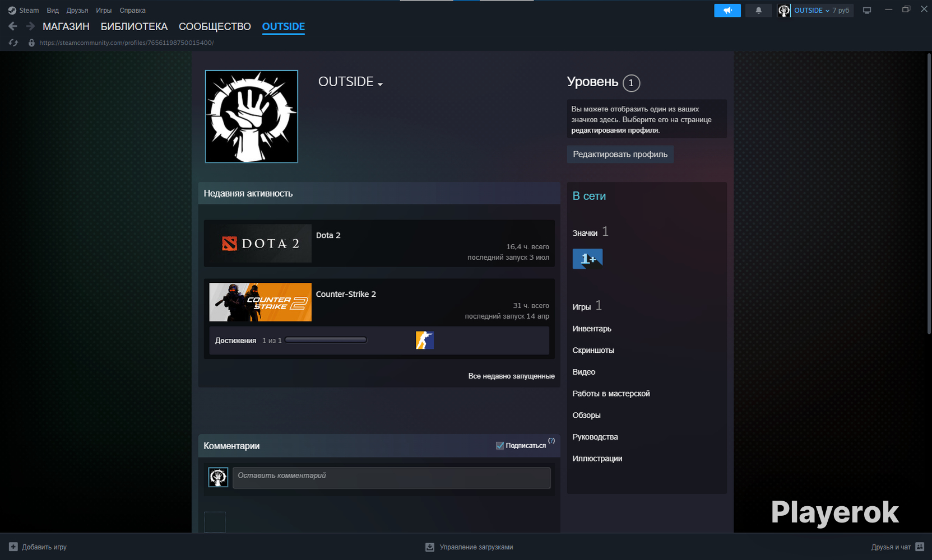
Task: Open the Иллюстрации link
Action: click(597, 459)
